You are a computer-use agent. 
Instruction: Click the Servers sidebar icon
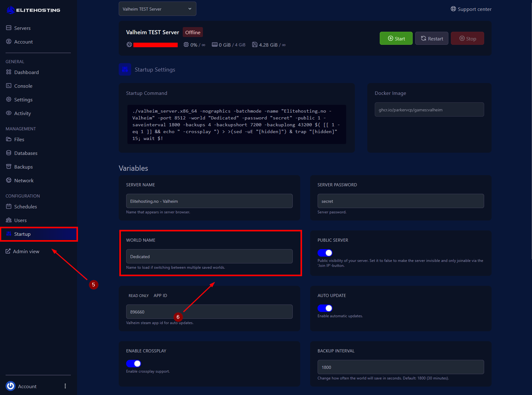[x=9, y=28]
